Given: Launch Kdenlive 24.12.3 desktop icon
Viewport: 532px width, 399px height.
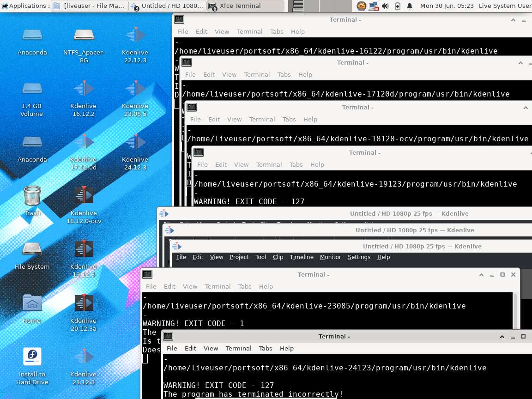Looking at the screenshot, I should click(135, 152).
